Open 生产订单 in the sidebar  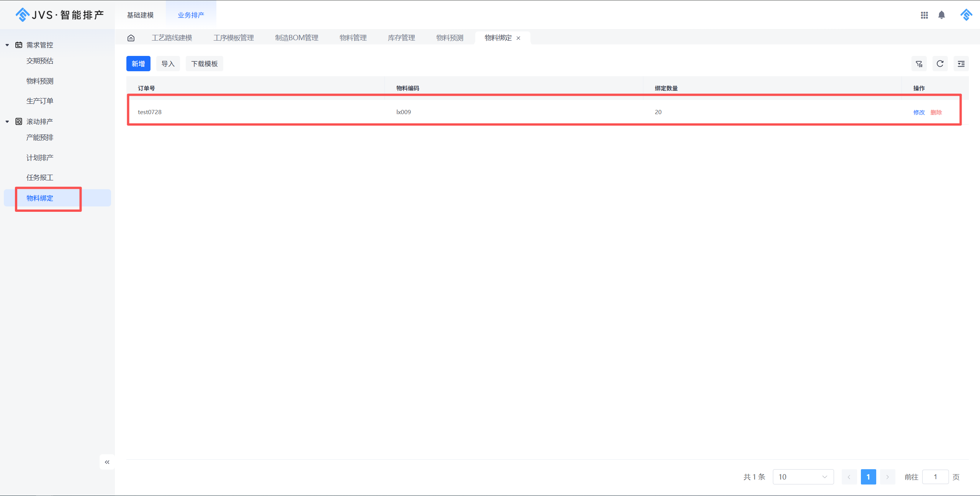point(40,101)
